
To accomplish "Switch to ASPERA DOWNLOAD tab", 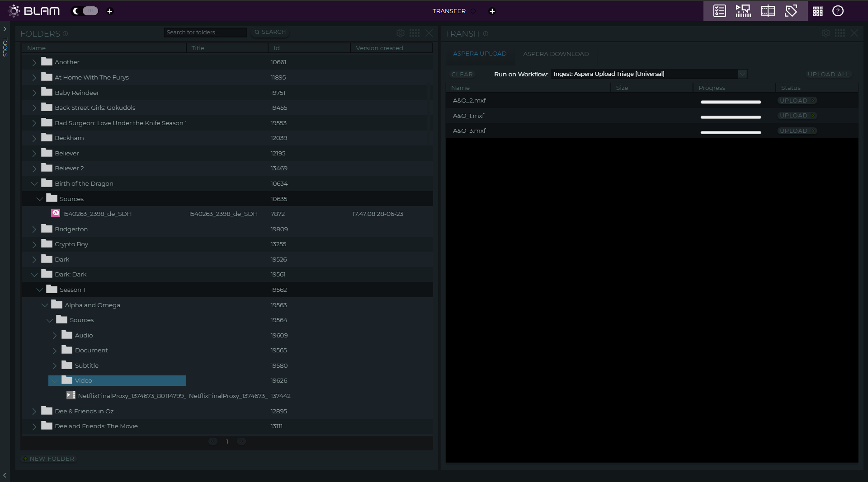I will point(556,54).
